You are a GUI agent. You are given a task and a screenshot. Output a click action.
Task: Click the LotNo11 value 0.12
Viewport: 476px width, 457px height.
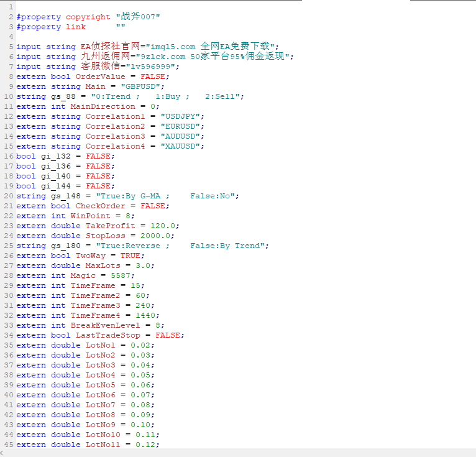click(147, 445)
